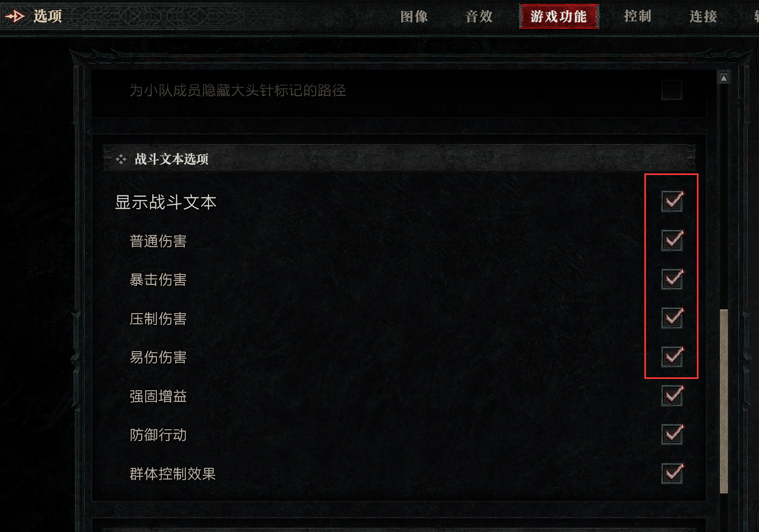Click the 选项 title label

(48, 17)
